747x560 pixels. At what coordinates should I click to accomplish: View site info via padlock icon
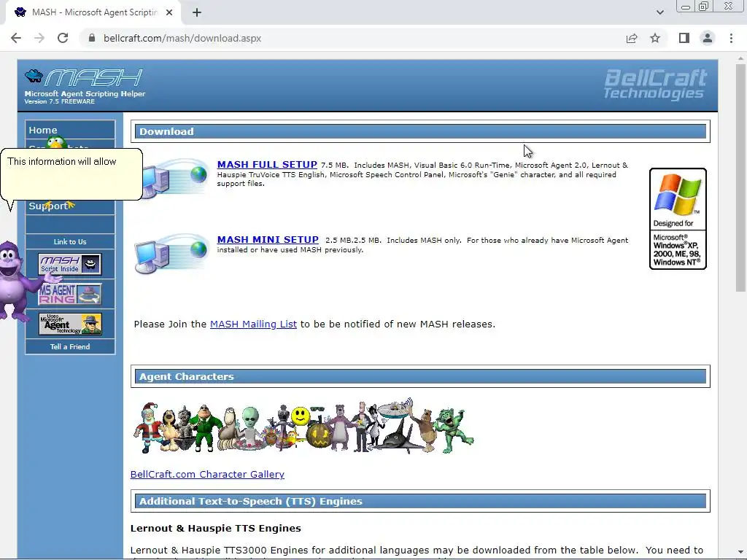click(x=92, y=38)
